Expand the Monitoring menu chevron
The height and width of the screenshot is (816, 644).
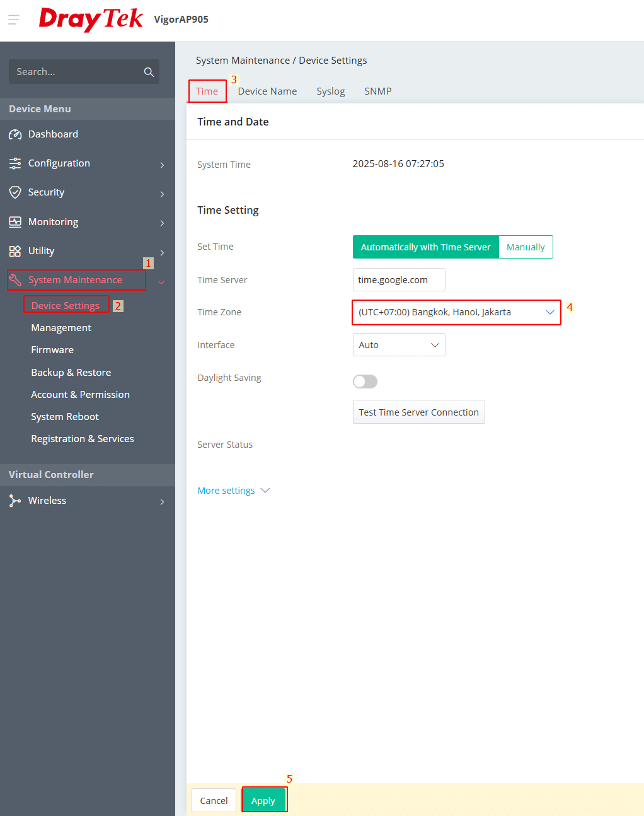click(x=162, y=223)
